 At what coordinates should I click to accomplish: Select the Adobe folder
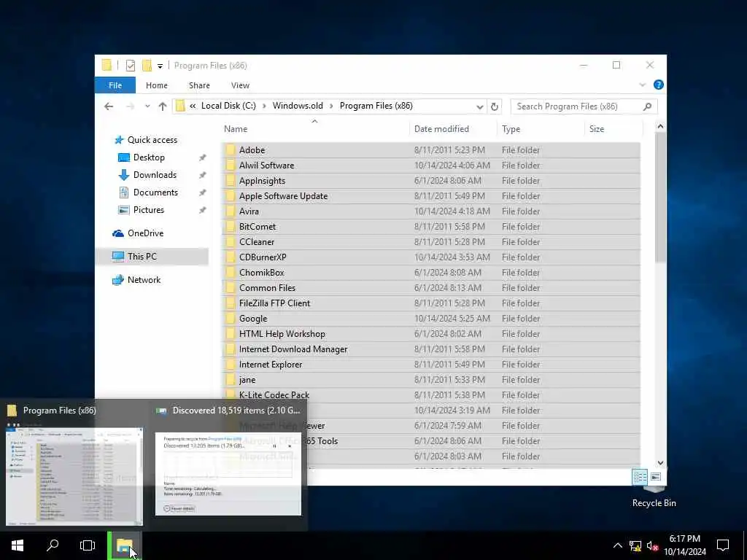pyautogui.click(x=430, y=150)
